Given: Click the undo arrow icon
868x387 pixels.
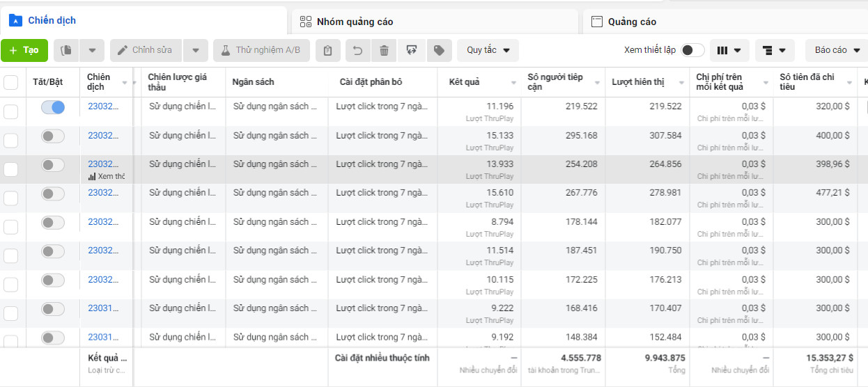Looking at the screenshot, I should click(x=357, y=50).
